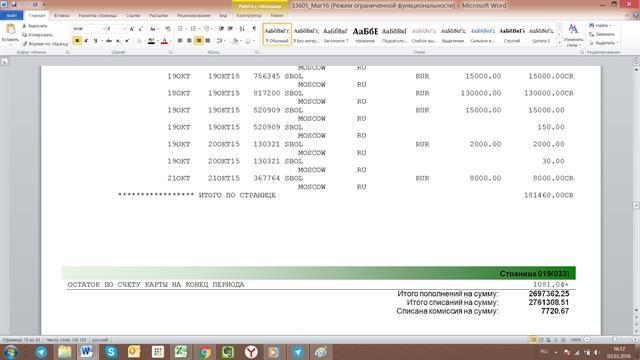Viewport: 640px width, 360px height.
Task: Toggle strikethrough text formatting
Action: (109, 41)
